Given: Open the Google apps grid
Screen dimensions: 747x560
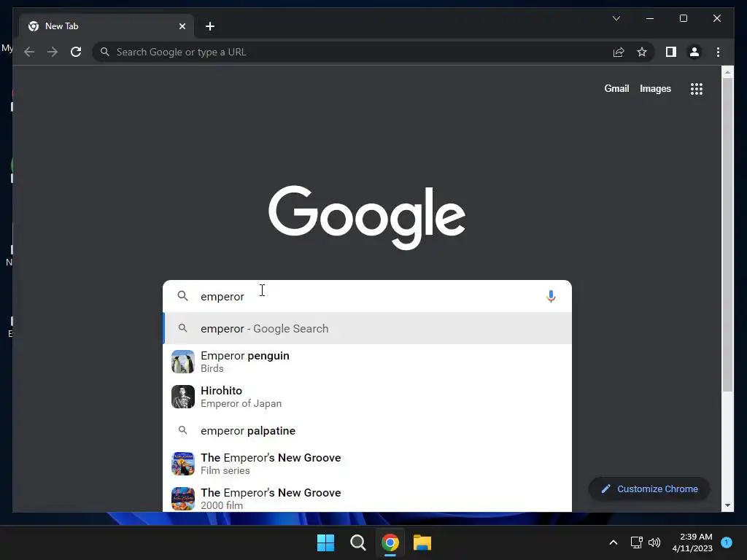Looking at the screenshot, I should [x=697, y=88].
